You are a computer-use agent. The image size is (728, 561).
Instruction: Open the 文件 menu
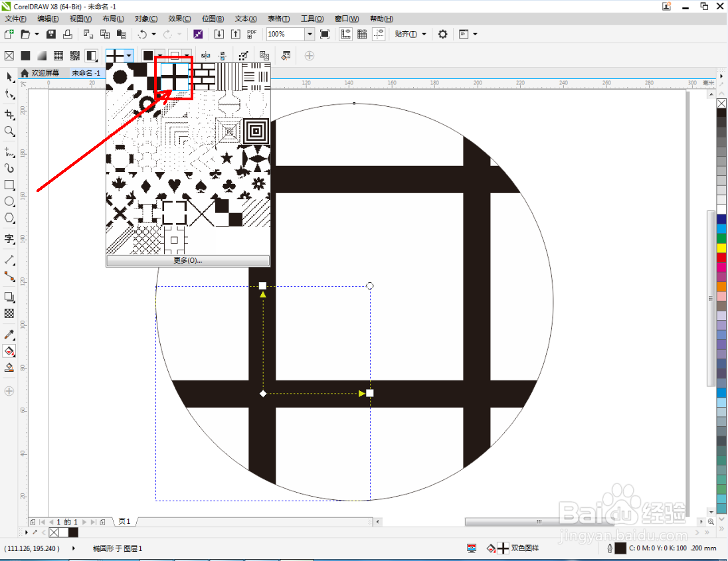coord(15,19)
